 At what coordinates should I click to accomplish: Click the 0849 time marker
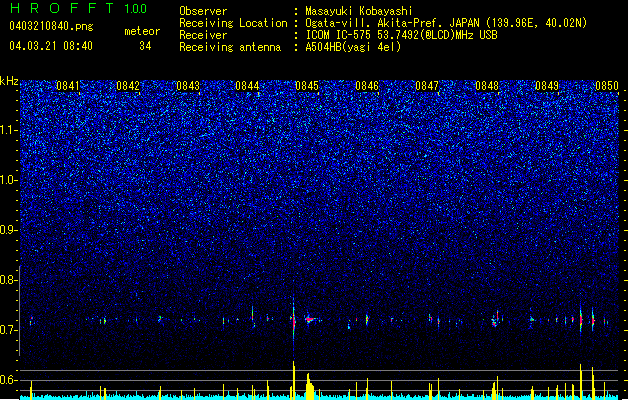click(547, 86)
